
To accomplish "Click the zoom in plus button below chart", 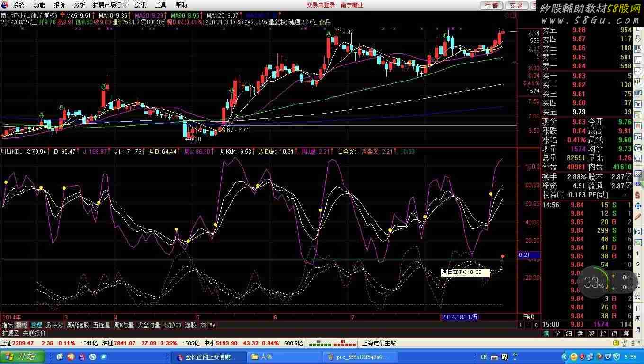I will [x=520, y=325].
